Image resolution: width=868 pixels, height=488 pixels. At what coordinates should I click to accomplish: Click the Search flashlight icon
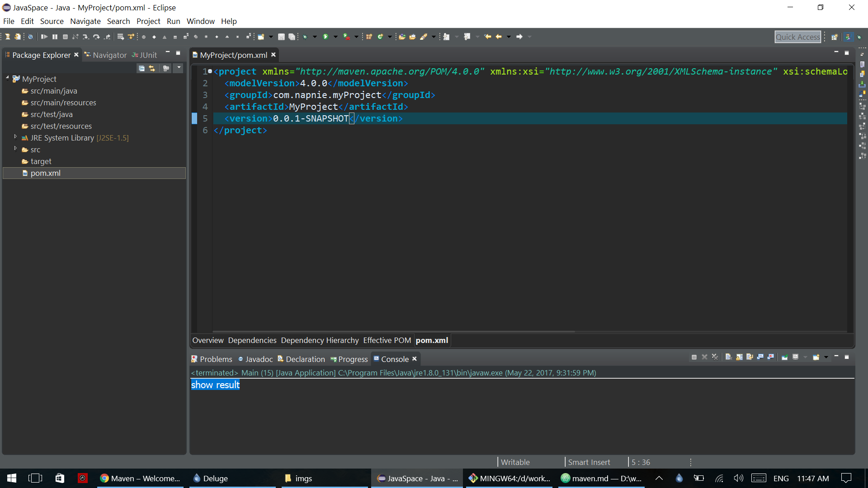tap(424, 37)
